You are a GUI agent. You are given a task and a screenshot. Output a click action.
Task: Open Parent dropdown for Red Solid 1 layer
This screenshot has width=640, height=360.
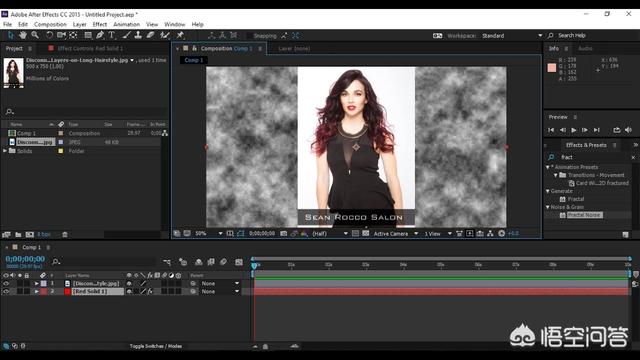tap(220, 291)
